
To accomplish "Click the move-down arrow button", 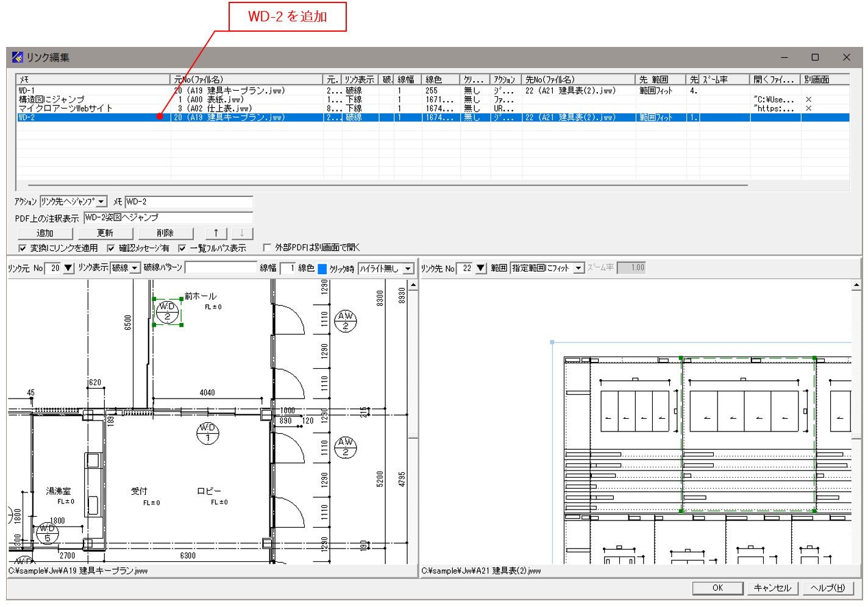I will coord(242,233).
